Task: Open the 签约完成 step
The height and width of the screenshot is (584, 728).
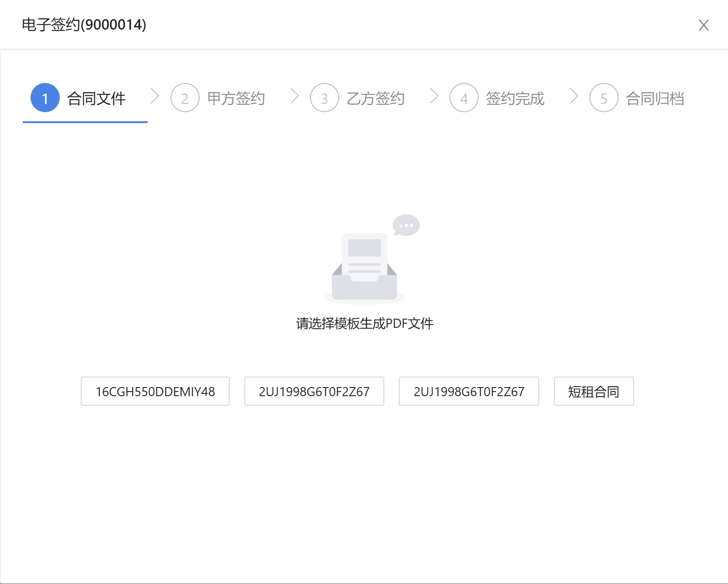Action: [x=515, y=98]
